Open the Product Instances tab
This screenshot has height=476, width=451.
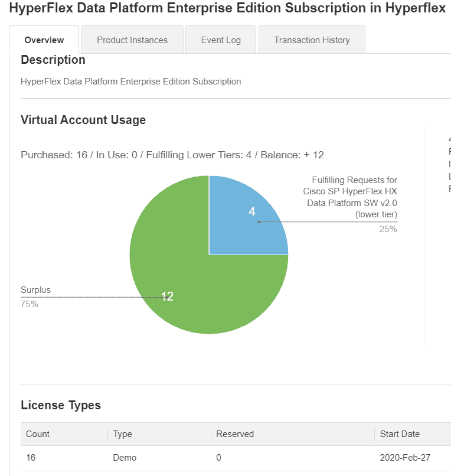click(x=132, y=40)
